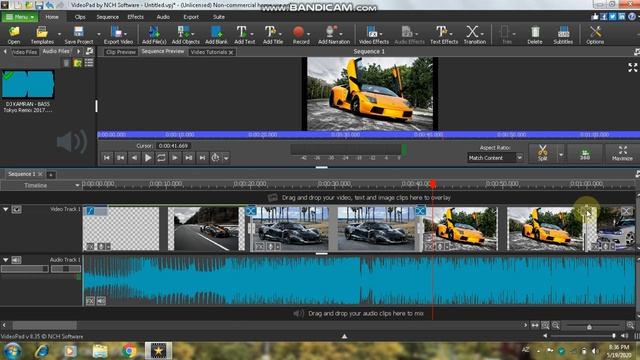Collapse Audio Track 1 triangle
Screen dimensions: 640x360
point(6,260)
